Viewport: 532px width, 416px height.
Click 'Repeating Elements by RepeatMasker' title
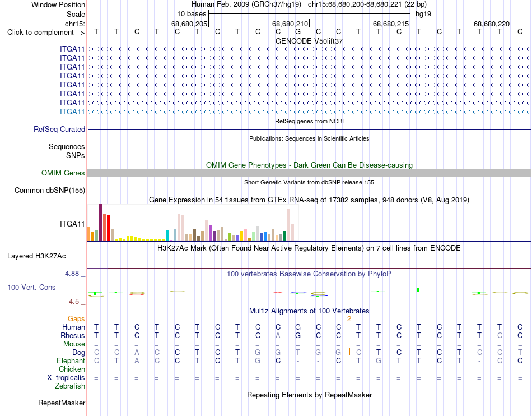pyautogui.click(x=309, y=395)
